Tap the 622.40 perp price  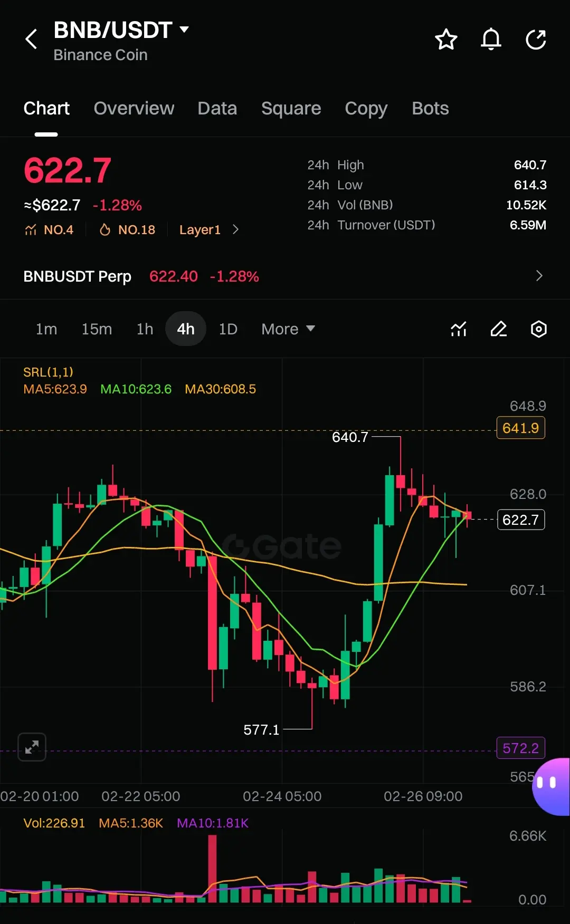(x=174, y=276)
